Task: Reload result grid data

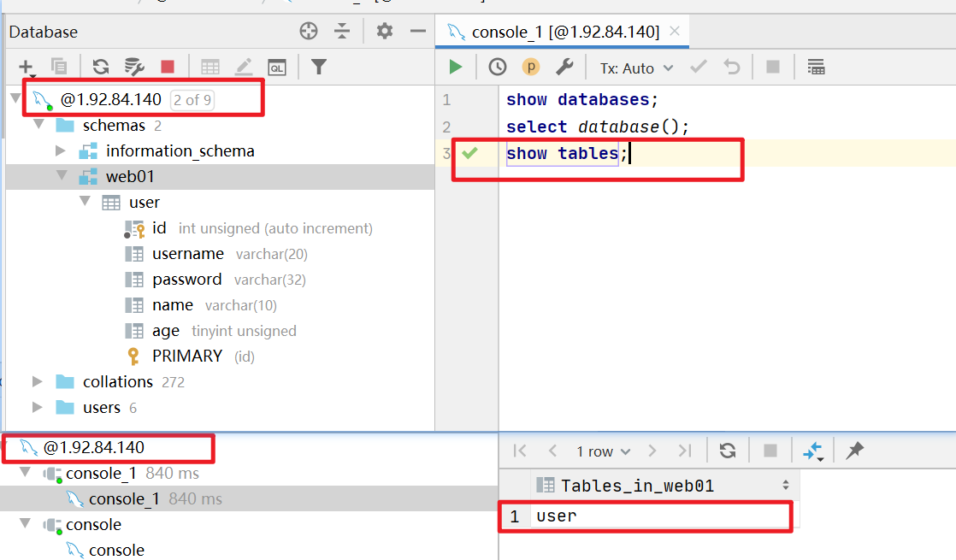Action: tap(728, 451)
